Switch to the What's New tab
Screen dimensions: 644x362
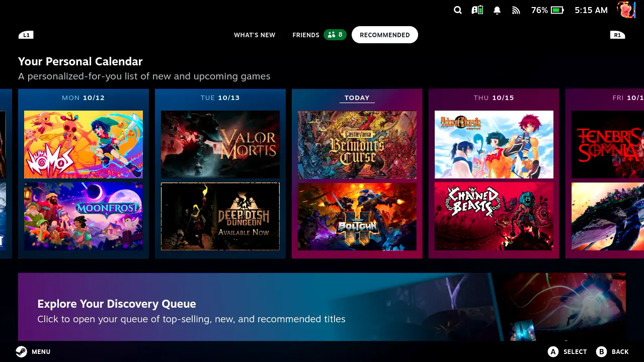coord(255,35)
